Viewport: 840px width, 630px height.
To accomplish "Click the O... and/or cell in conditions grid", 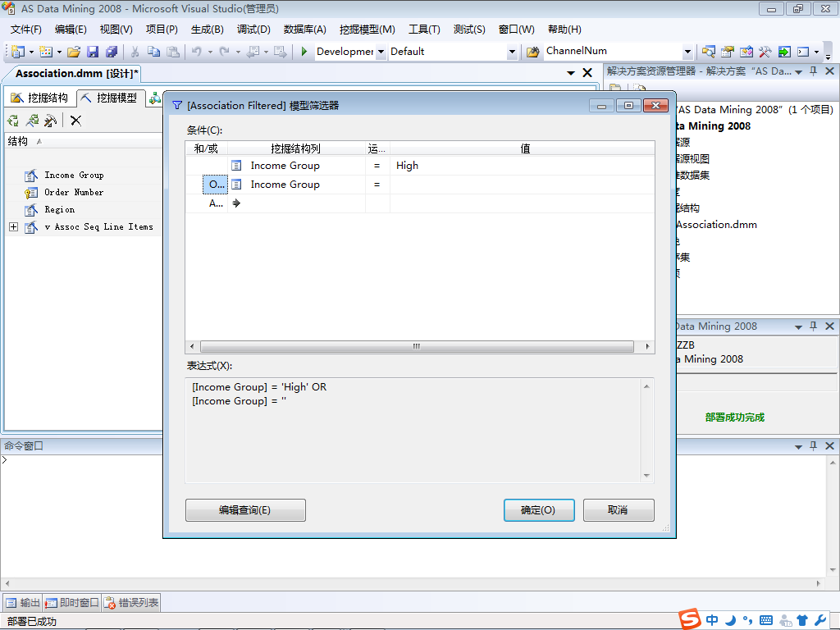I will coord(216,185).
